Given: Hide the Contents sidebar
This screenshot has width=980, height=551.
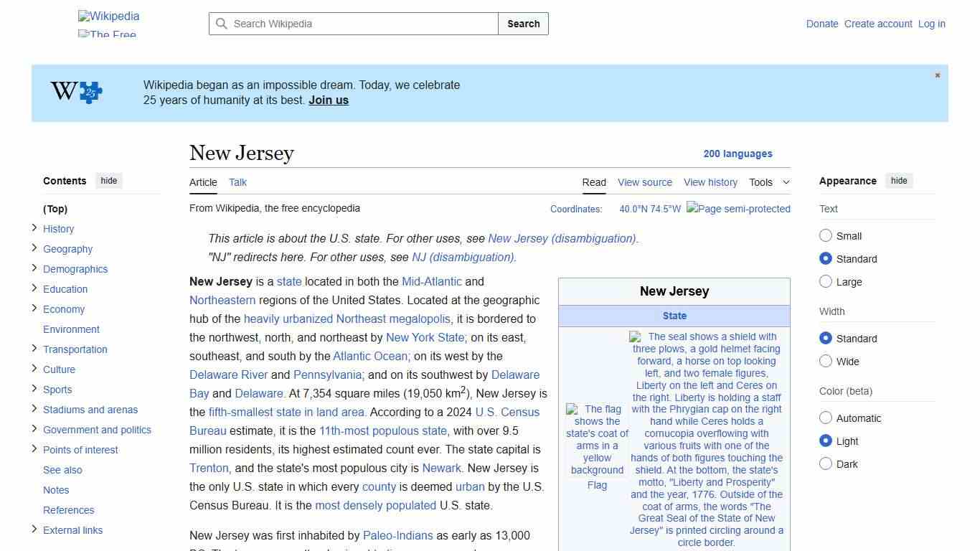Looking at the screenshot, I should click(x=108, y=180).
